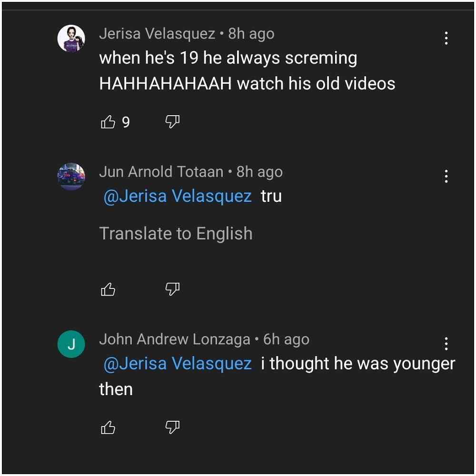Dislike John Andrew Lonzaga's reply
476x476 pixels.
click(x=172, y=427)
